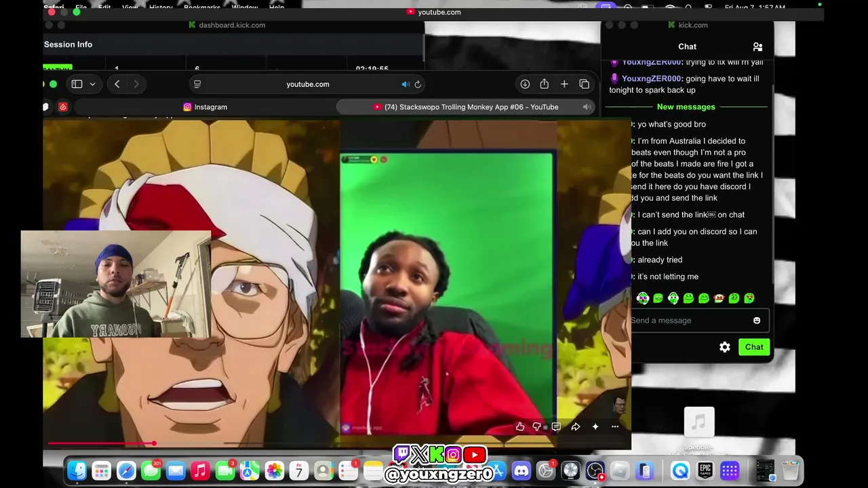Screen dimensions: 868x488
Task: Click the sparkle icon in video controls
Action: pyautogui.click(x=595, y=426)
